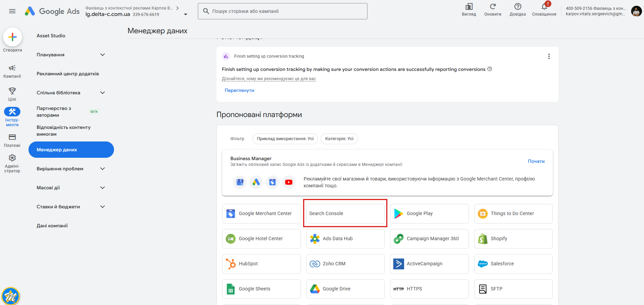Select Asset Studio in side menu

(x=51, y=36)
